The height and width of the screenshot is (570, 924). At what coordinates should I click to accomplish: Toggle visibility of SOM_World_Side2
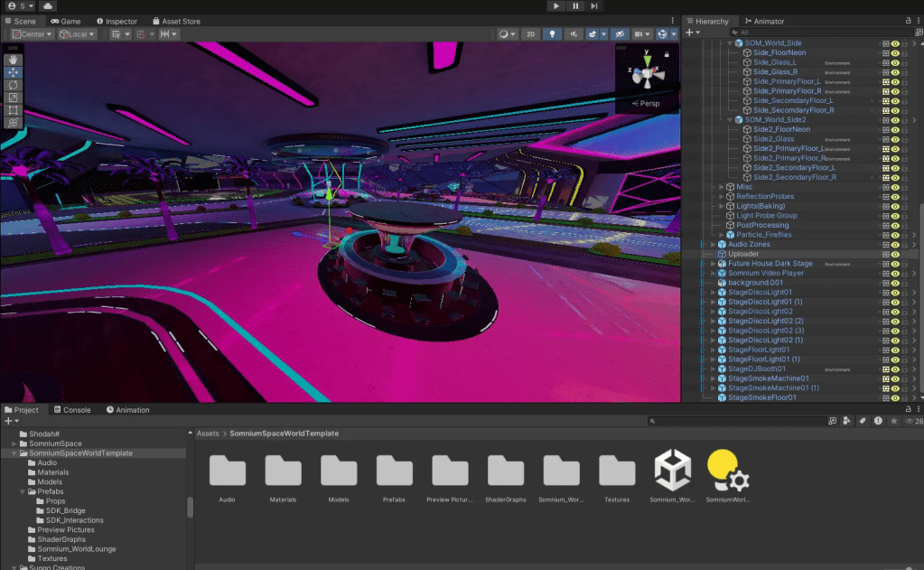pos(895,120)
